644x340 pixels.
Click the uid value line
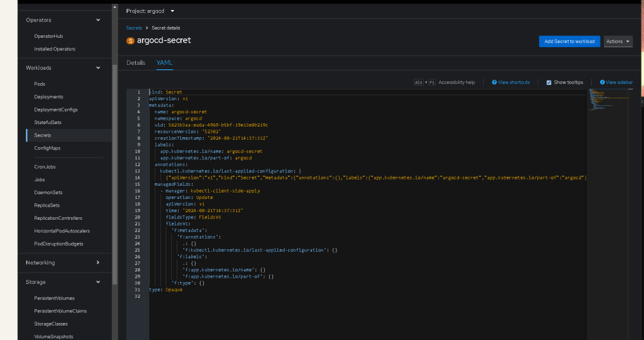[x=211, y=125]
